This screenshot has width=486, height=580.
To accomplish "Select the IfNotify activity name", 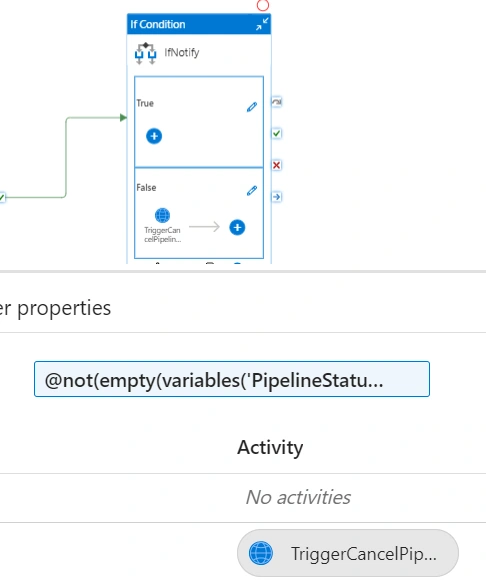I will (182, 53).
